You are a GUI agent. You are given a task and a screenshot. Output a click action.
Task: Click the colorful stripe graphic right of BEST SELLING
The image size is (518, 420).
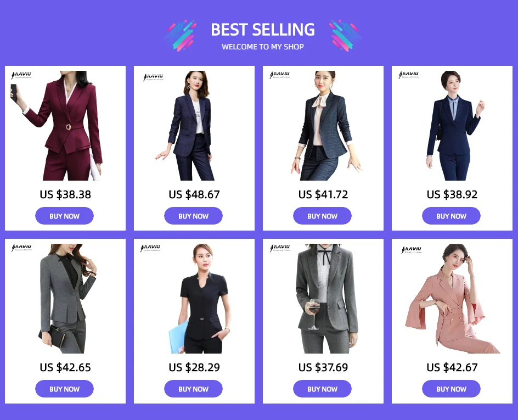[345, 36]
